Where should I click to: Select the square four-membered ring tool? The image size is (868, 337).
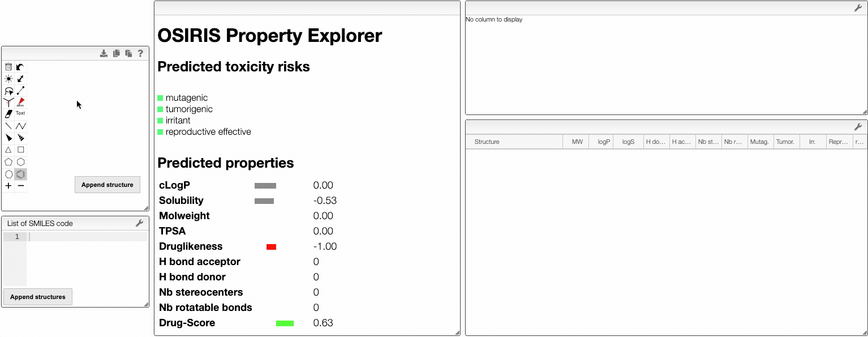click(20, 150)
